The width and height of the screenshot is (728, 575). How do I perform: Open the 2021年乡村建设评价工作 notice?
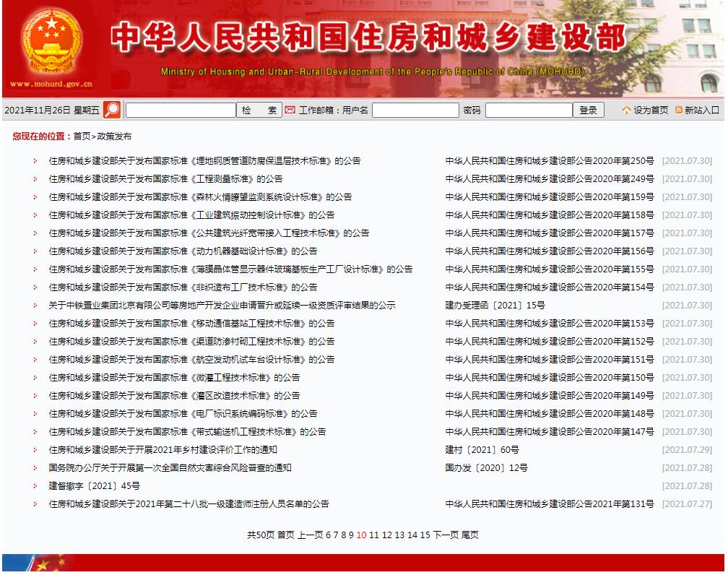coord(162,450)
